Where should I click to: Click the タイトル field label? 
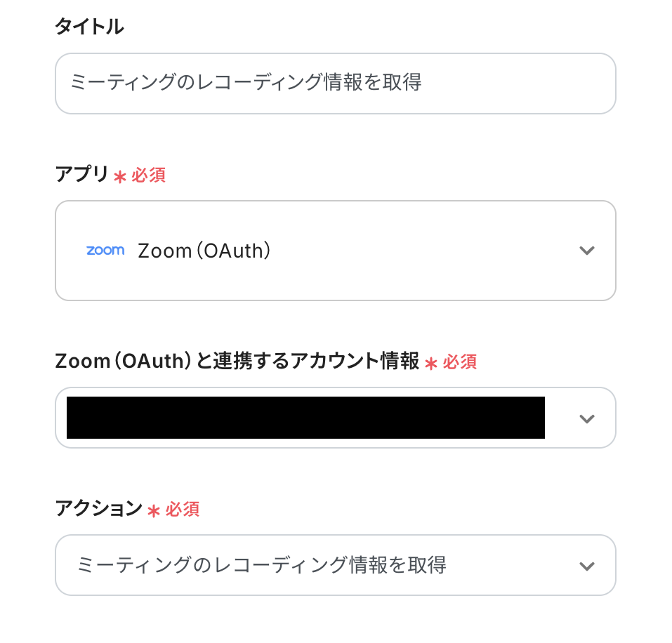pos(89,27)
